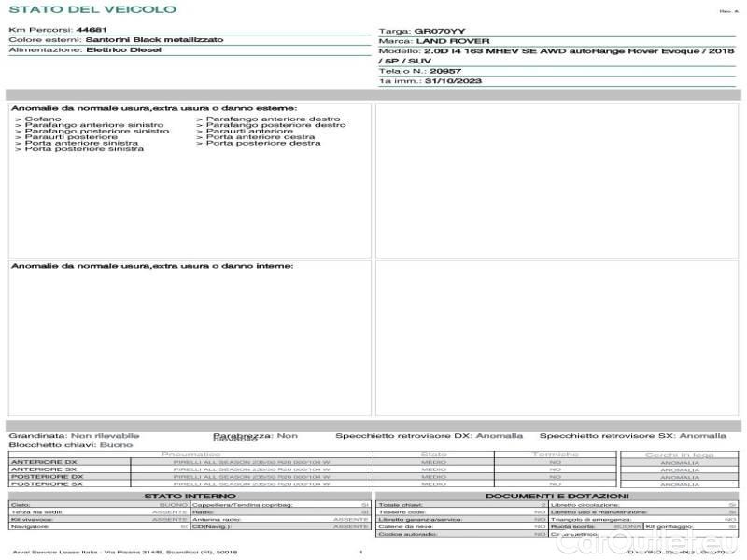Click the 'Parabrezza' label

point(242,435)
